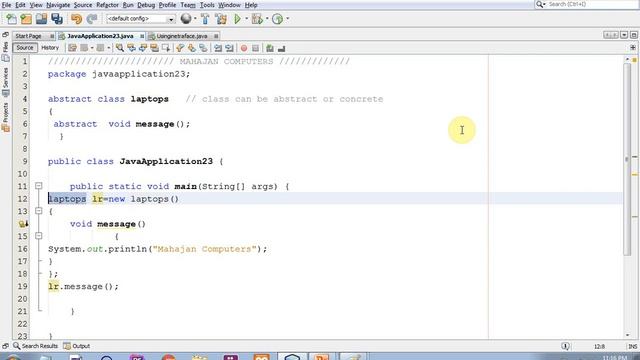Open the Search Results panel

36,346
